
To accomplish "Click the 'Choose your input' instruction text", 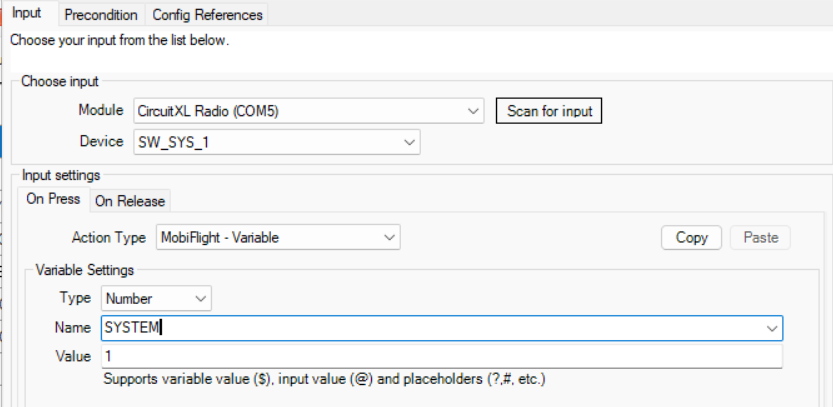I will click(x=119, y=42).
